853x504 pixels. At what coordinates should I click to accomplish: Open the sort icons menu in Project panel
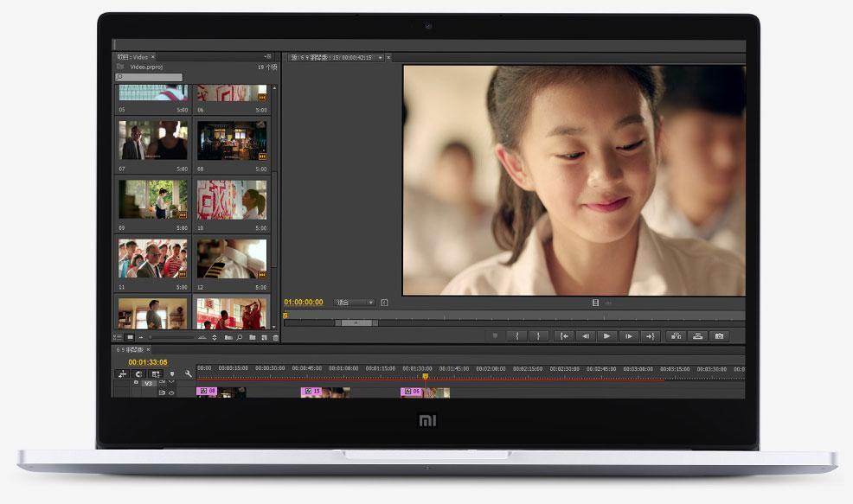click(x=215, y=338)
